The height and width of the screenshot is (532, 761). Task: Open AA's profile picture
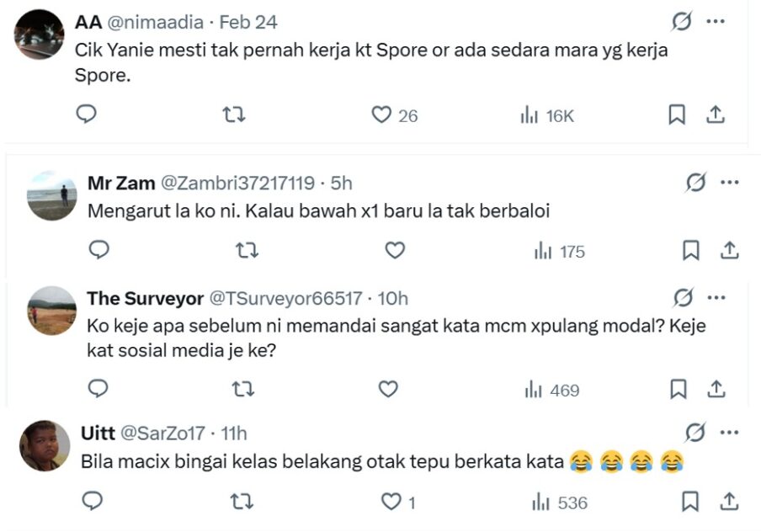40,35
